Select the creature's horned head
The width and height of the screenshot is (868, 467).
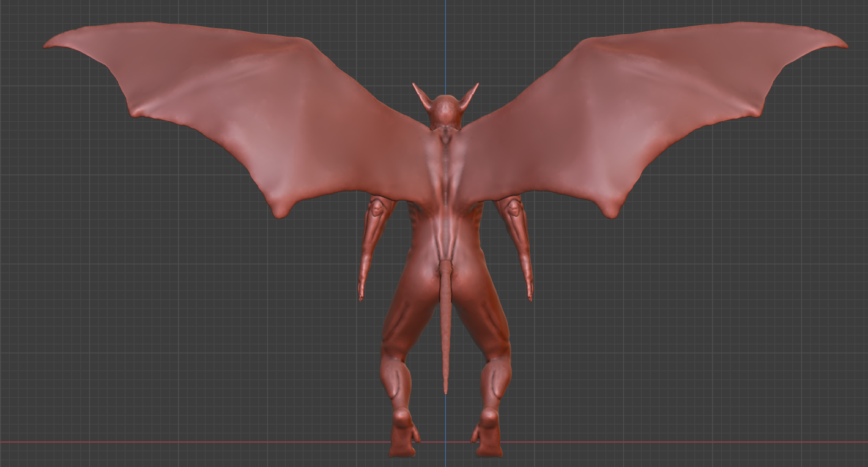pyautogui.click(x=445, y=106)
